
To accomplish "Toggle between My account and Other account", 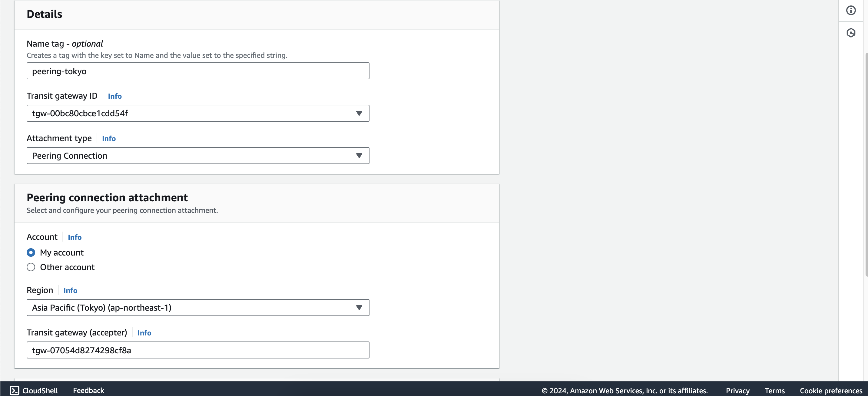I will pyautogui.click(x=31, y=267).
